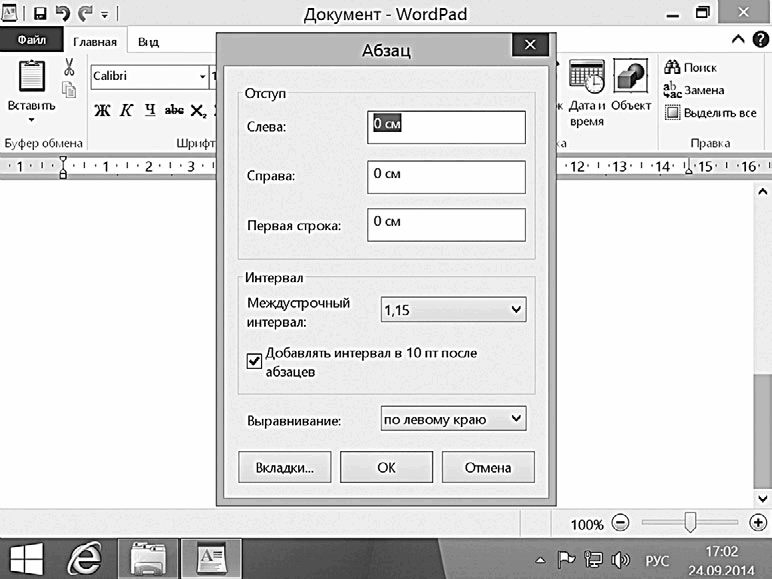Image resolution: width=772 pixels, height=579 pixels.
Task: Apply underline Ч formatting
Action: pyautogui.click(x=150, y=110)
